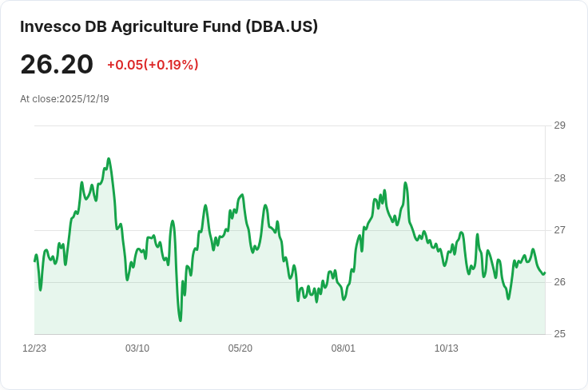
Task: Click the leftmost start of the price line
Action: pyautogui.click(x=35, y=260)
